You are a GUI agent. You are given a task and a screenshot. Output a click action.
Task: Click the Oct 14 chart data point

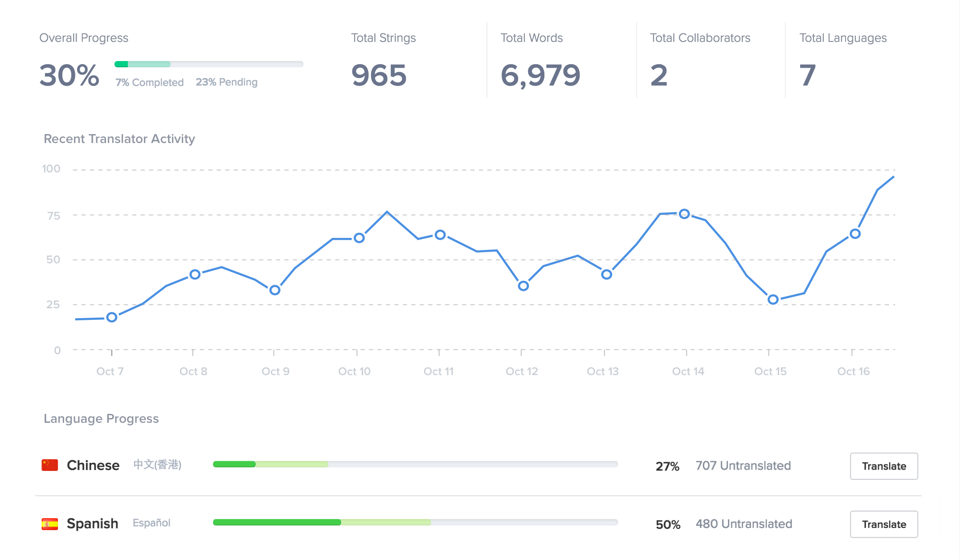tap(685, 214)
